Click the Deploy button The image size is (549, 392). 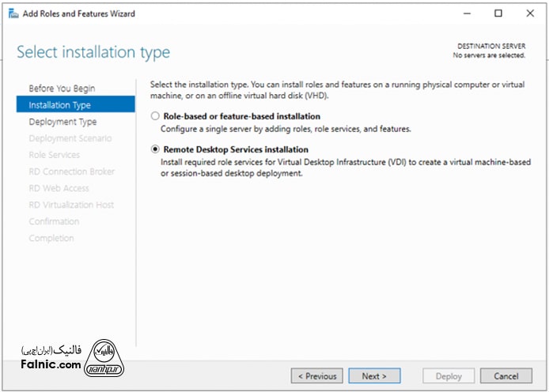(449, 376)
